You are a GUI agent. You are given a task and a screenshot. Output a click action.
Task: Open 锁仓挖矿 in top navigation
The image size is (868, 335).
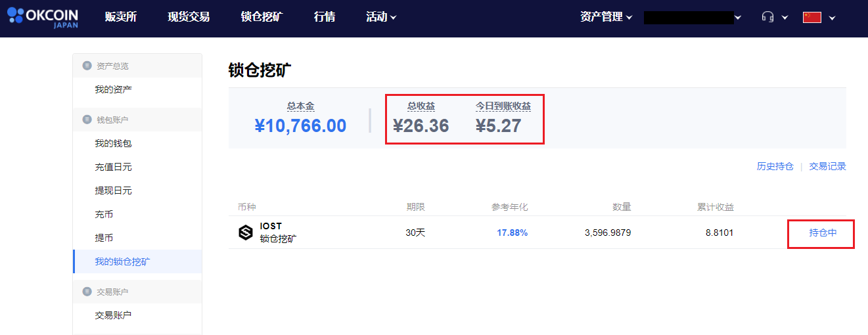click(262, 17)
